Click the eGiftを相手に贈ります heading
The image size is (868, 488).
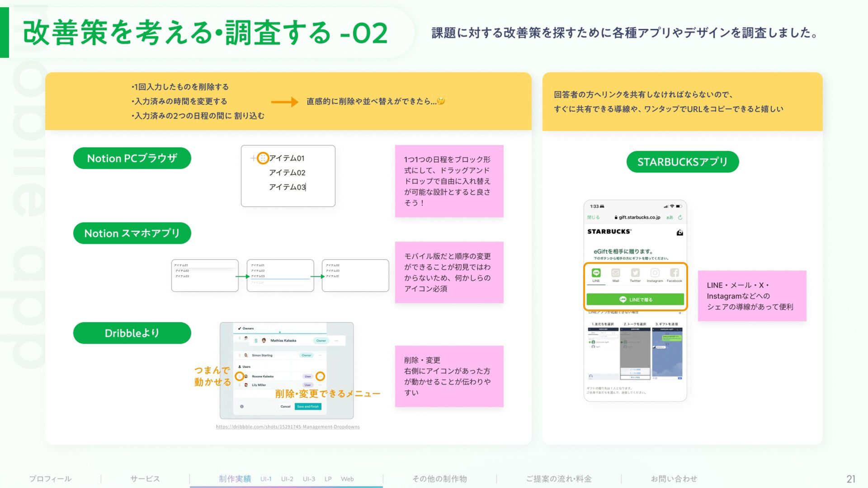pyautogui.click(x=623, y=251)
